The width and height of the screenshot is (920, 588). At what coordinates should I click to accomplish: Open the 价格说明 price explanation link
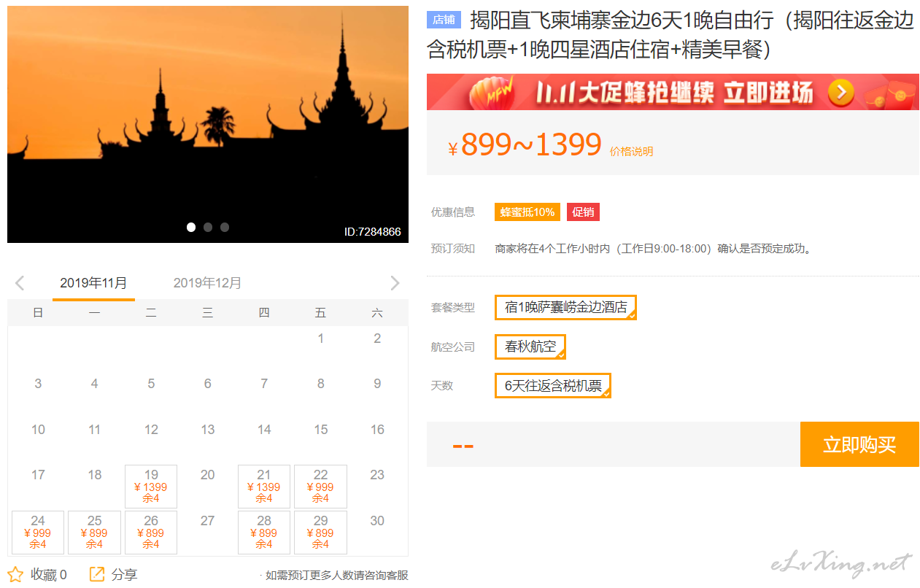pyautogui.click(x=631, y=152)
